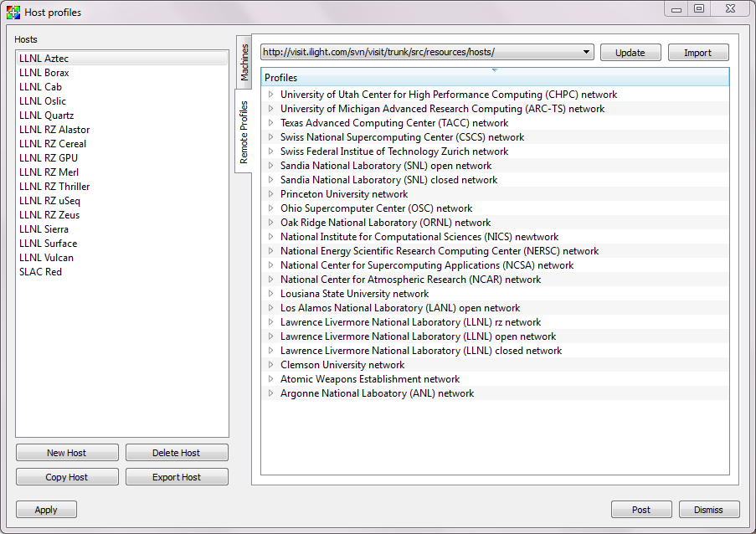Click the Import button
756x534 pixels.
(697, 53)
